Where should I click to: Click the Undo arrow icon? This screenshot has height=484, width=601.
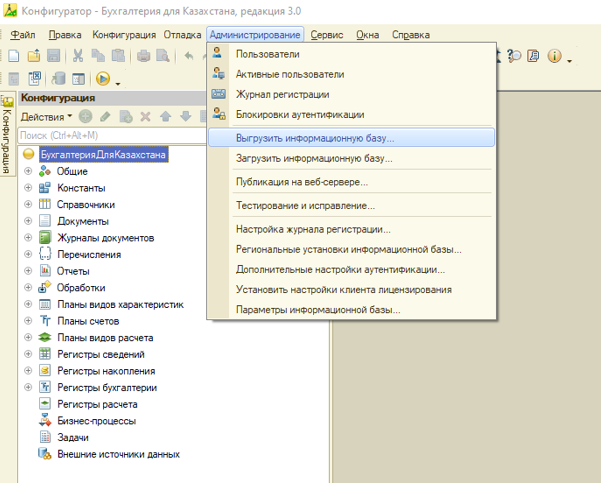point(189,56)
